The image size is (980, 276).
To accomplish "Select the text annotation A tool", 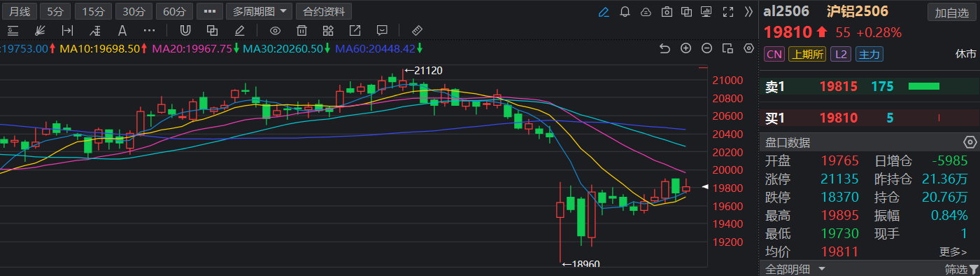I will (122, 30).
